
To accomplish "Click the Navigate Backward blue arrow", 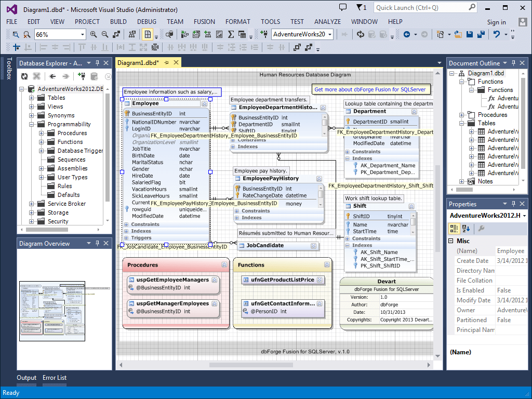I will point(406,34).
